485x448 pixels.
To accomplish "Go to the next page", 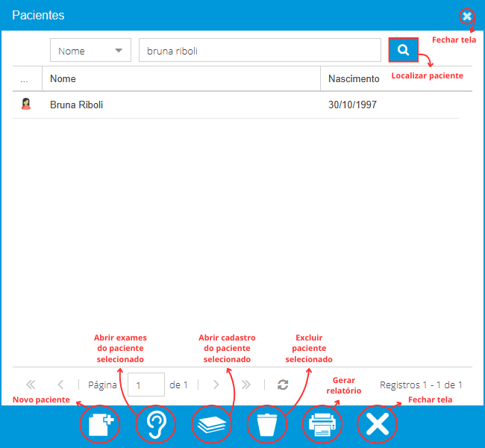I will [216, 385].
